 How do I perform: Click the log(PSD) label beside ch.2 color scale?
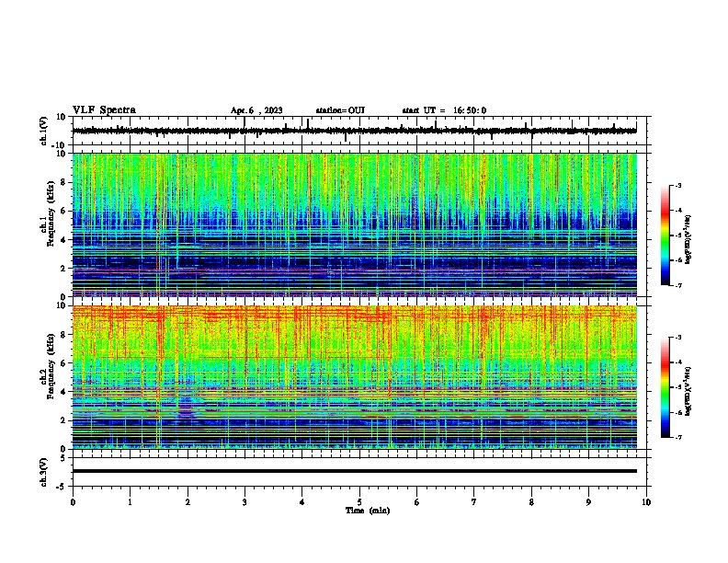pos(688,391)
